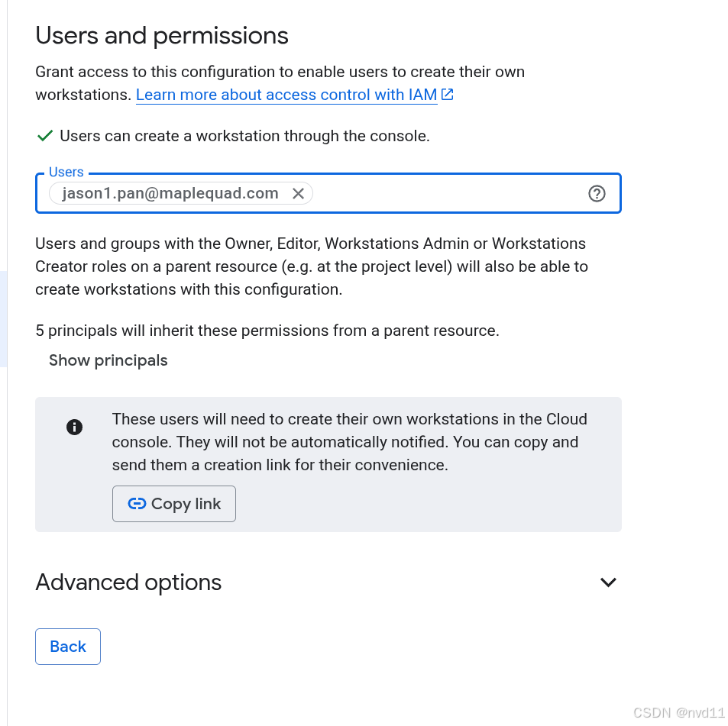Click the Advanced options heading

tap(128, 582)
